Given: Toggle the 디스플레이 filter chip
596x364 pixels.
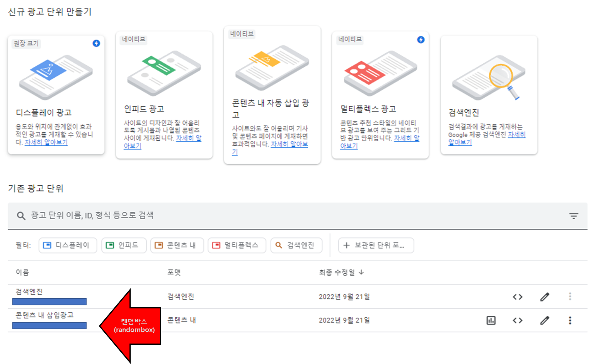Looking at the screenshot, I should (68, 245).
